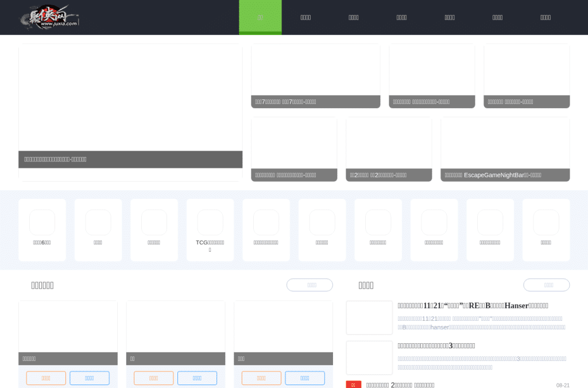Open the app icon tile labeled with '6'
This screenshot has height=388, width=588.
(42, 230)
